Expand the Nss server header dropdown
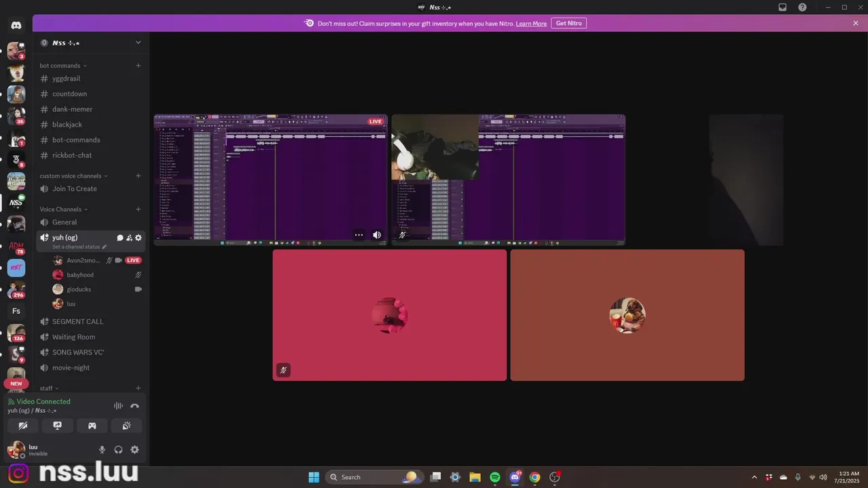868x488 pixels. pyautogui.click(x=138, y=43)
